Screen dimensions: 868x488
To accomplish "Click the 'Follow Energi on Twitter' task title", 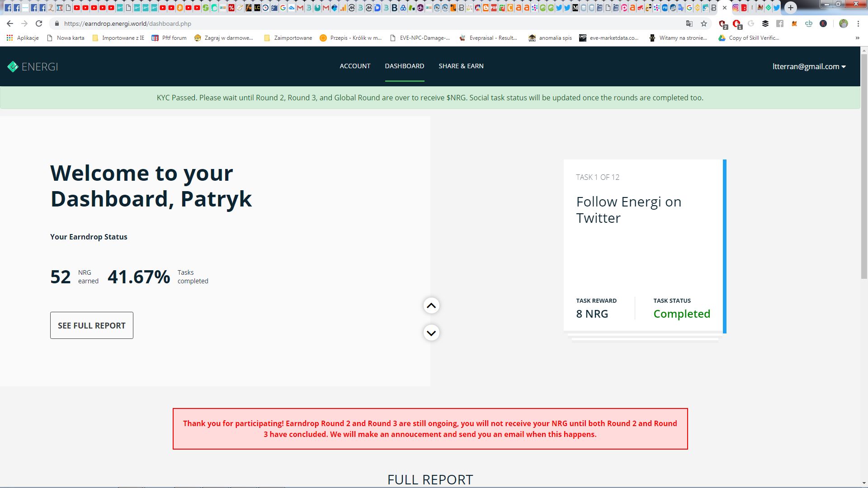I will 629,210.
